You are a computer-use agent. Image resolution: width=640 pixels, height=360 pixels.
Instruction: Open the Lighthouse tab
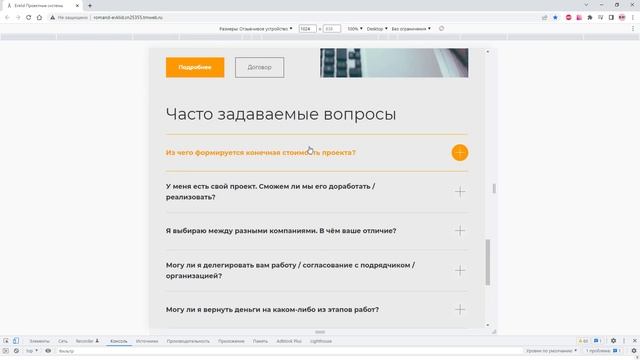321,341
